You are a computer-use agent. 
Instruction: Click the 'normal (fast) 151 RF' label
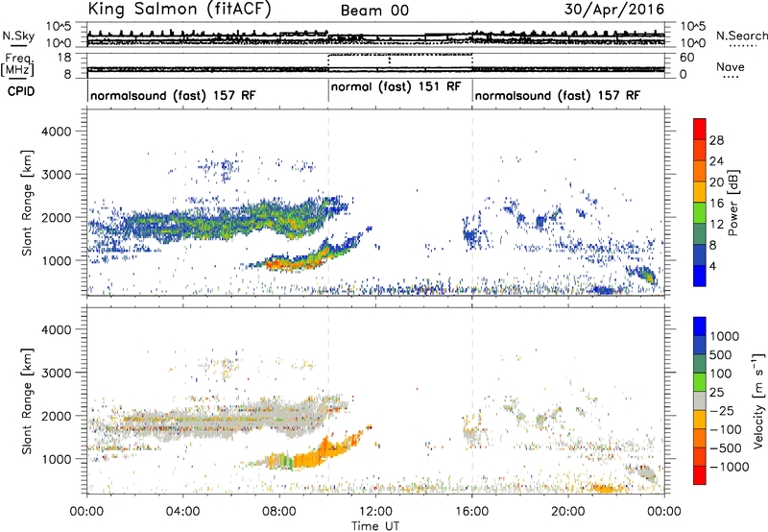pos(396,87)
